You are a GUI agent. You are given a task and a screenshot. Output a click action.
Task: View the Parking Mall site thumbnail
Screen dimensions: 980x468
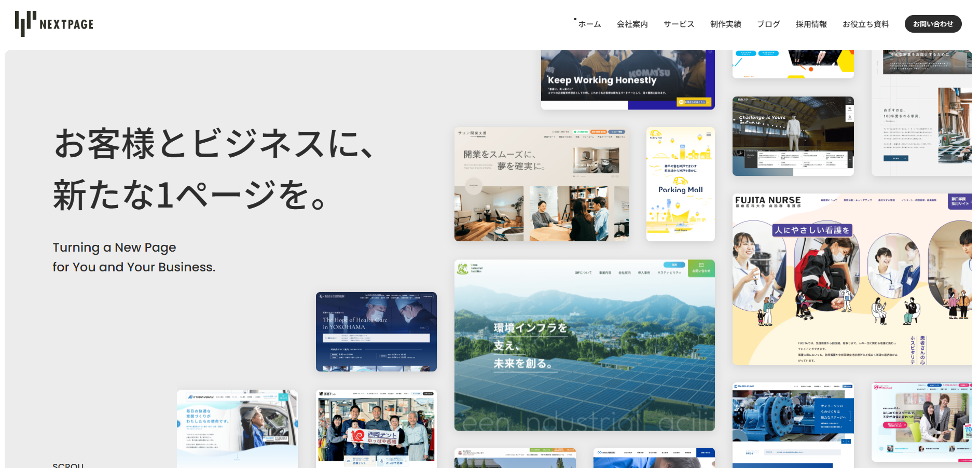[680, 184]
